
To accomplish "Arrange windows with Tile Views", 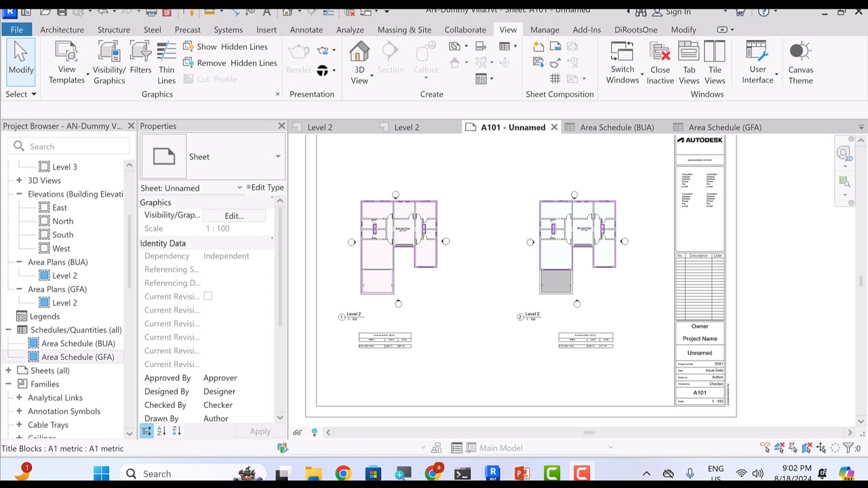I will pyautogui.click(x=715, y=62).
